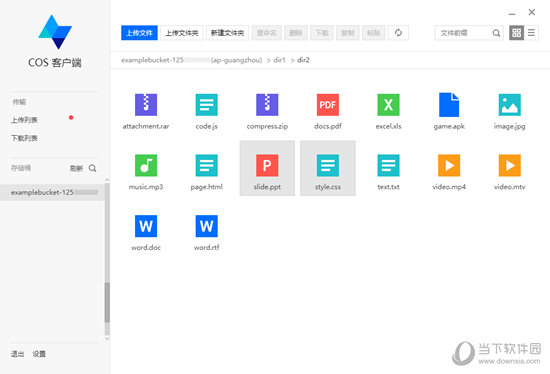Select the compress.zip archive icon

pos(267,105)
